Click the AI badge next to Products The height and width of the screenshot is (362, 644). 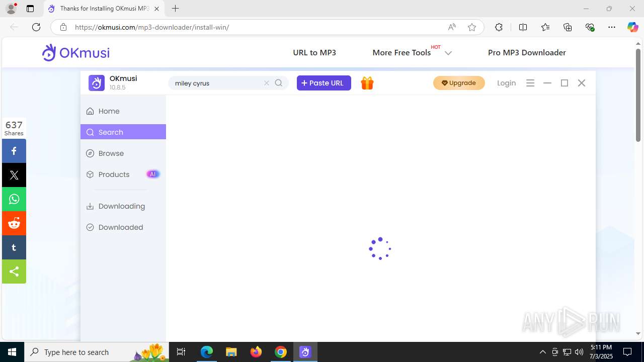[x=153, y=174]
